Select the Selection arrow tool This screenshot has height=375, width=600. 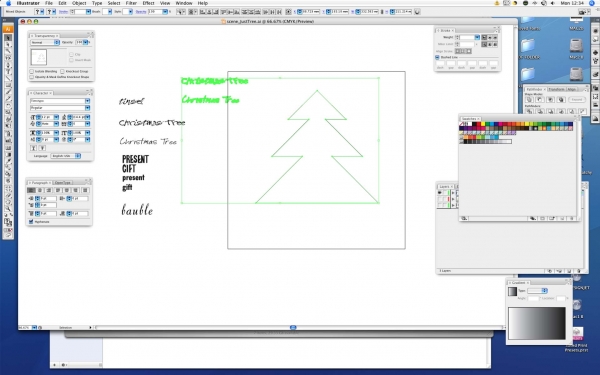(8, 38)
